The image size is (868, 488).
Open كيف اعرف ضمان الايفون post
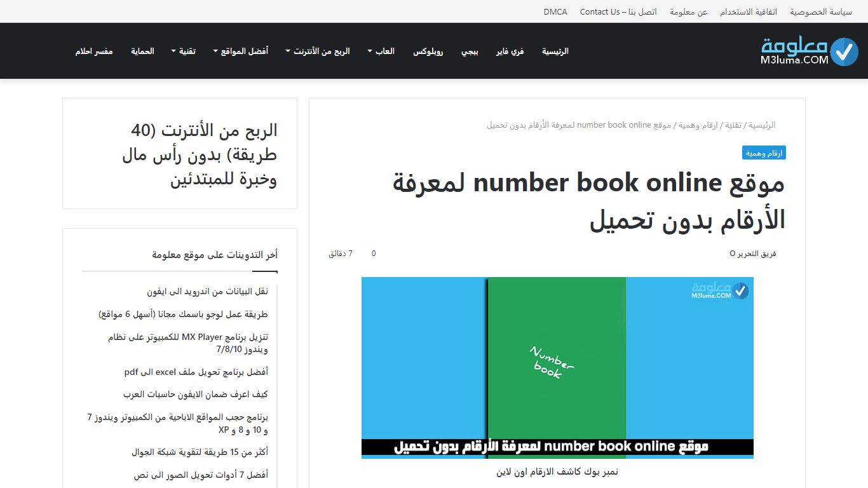pos(196,395)
